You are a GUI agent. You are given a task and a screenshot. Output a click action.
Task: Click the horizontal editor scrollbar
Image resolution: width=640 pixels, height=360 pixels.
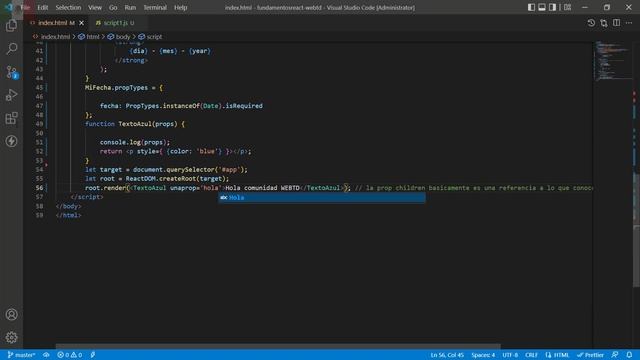click(x=278, y=346)
